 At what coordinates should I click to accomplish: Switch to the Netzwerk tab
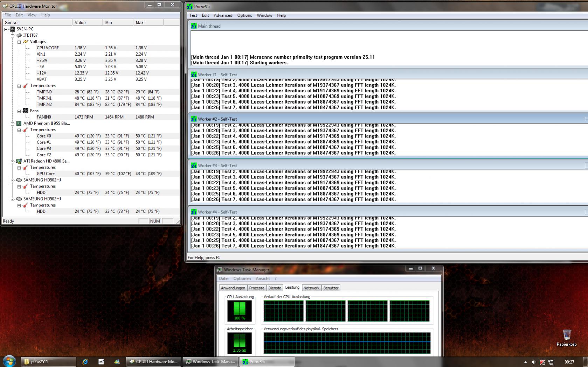311,288
